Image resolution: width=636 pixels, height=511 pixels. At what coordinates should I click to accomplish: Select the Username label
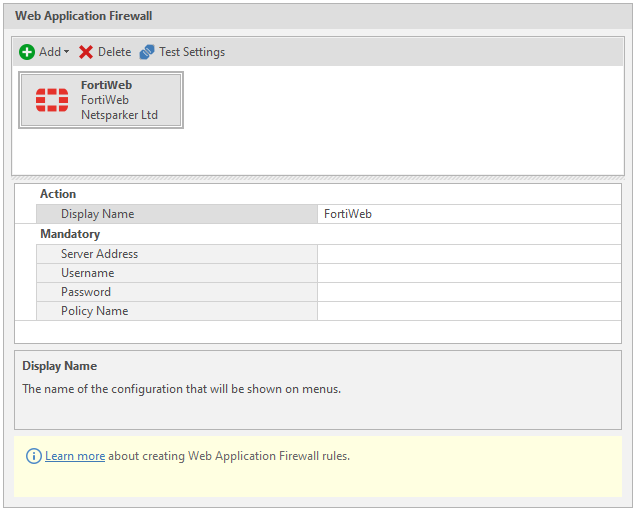(88, 273)
